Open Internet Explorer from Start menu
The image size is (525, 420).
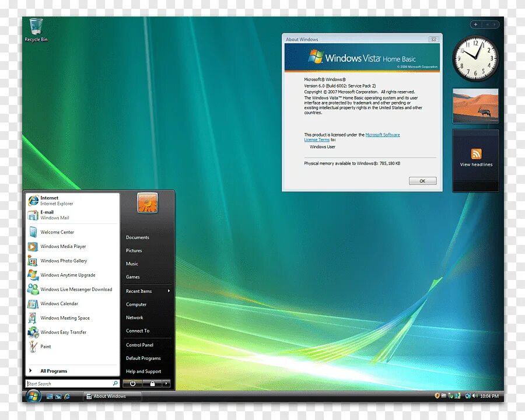click(72, 201)
